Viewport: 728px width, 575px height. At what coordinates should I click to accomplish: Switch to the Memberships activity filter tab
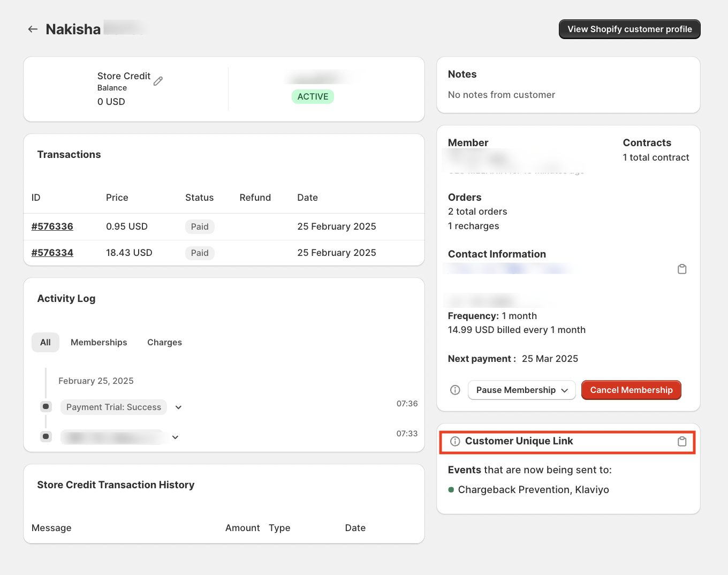pyautogui.click(x=98, y=342)
